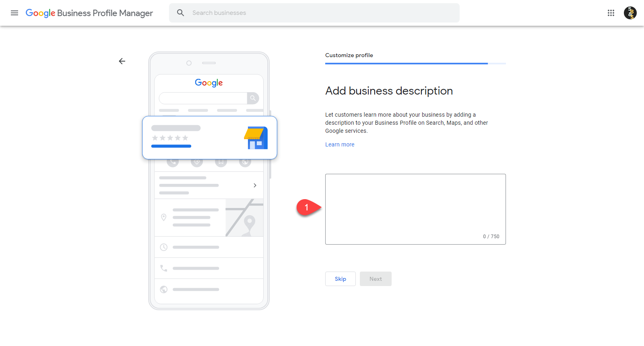Click the chevron arrow in phone mockup

coord(255,185)
